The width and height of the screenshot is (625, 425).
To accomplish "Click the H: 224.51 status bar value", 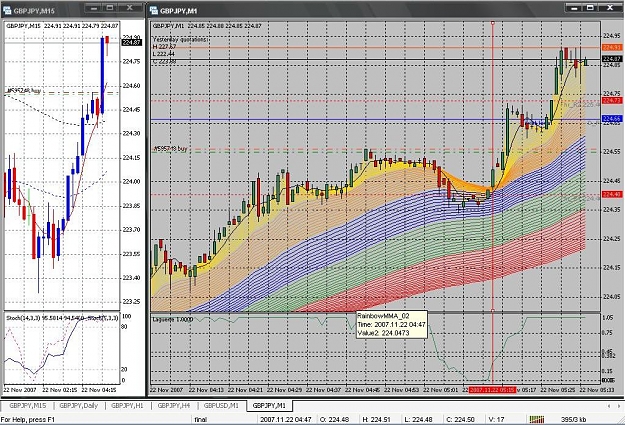I will pos(377,419).
